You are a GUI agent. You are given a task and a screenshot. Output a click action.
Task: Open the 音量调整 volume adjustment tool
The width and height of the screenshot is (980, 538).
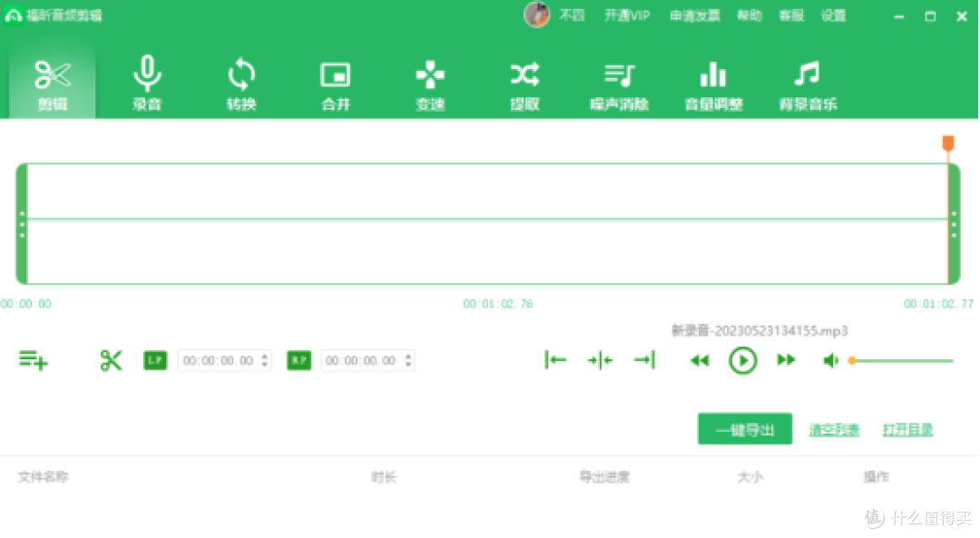(713, 85)
